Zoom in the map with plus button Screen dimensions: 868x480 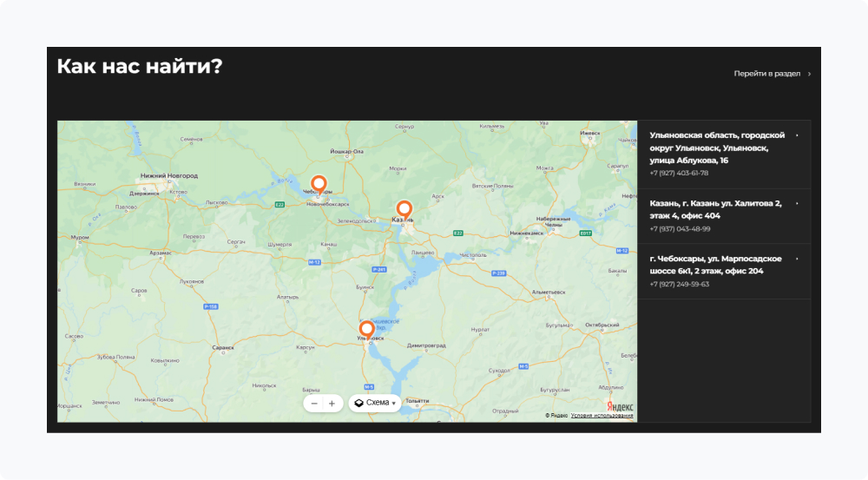click(332, 404)
